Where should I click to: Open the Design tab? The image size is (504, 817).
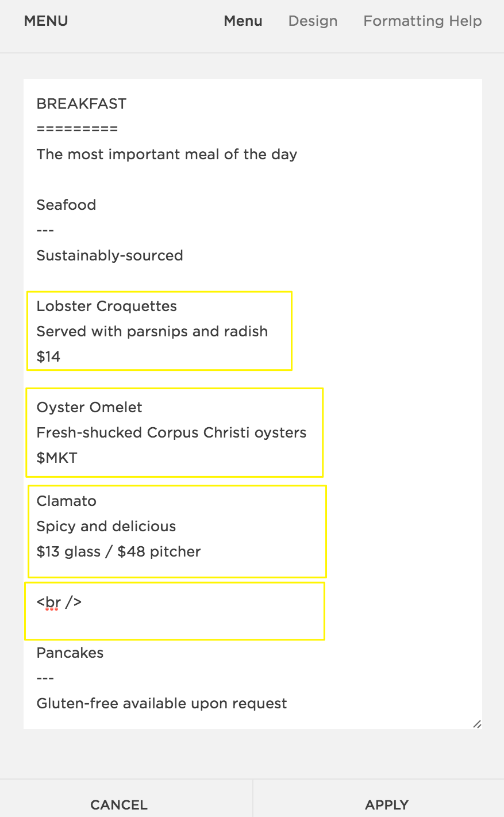click(313, 21)
